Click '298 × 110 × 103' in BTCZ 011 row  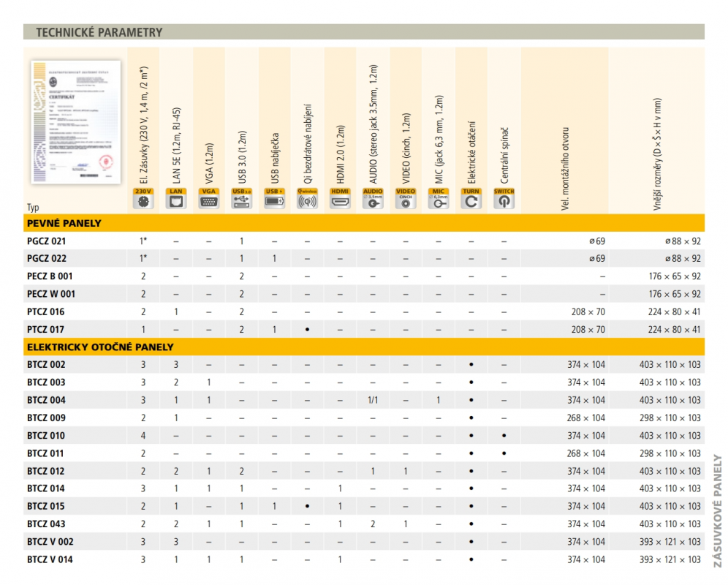[670, 453]
